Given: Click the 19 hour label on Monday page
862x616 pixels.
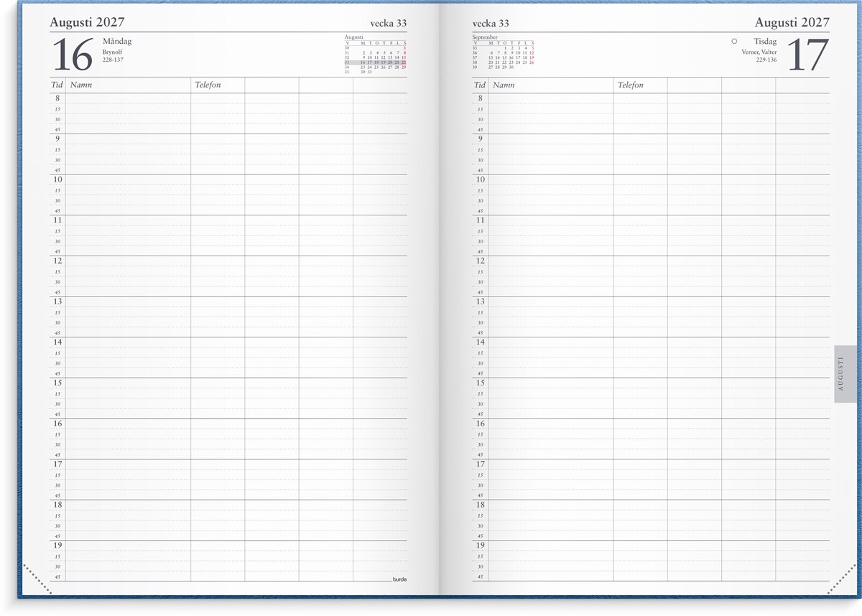Looking at the screenshot, I should [57, 546].
